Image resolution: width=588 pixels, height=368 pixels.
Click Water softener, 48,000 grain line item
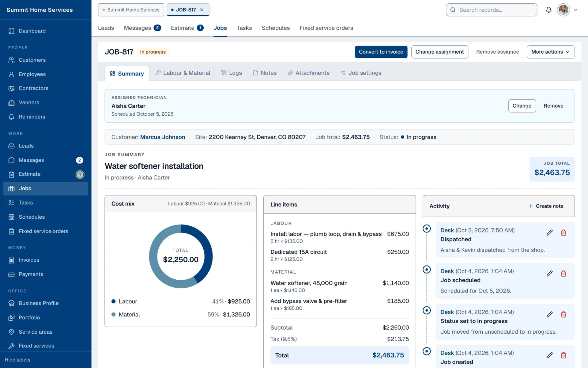[339, 286]
